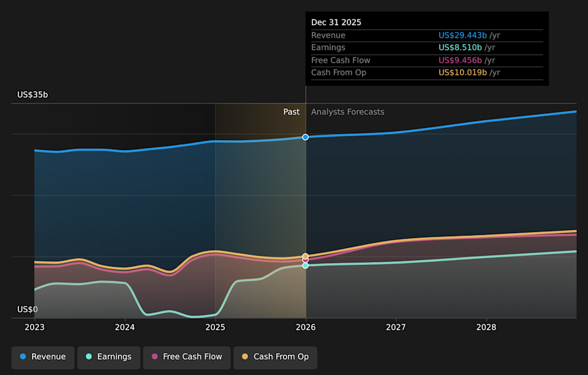This screenshot has width=588, height=375.
Task: Select the pink Free Cash Flow legend dot
Action: coord(154,357)
